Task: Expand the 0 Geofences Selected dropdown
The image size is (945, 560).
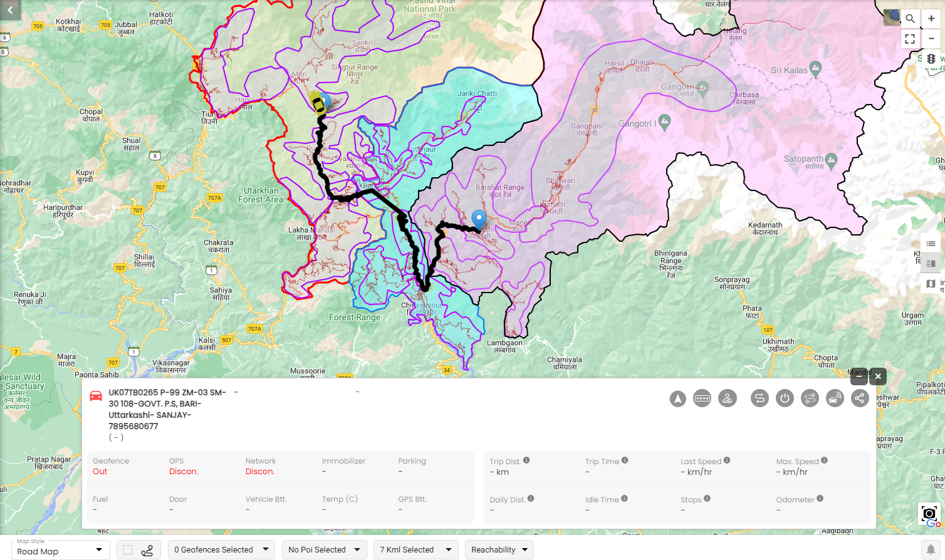Action: [x=221, y=549]
